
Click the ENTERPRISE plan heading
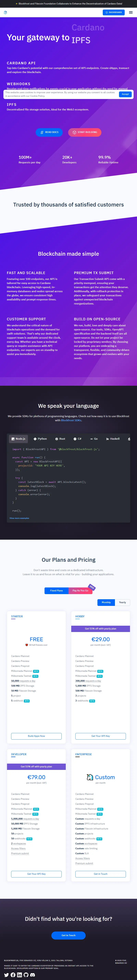84,754
